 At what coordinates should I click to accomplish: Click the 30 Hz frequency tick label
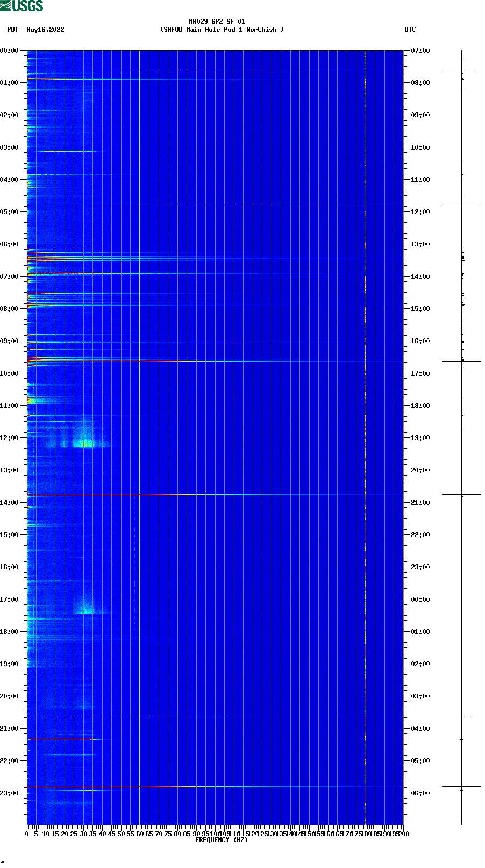83,834
